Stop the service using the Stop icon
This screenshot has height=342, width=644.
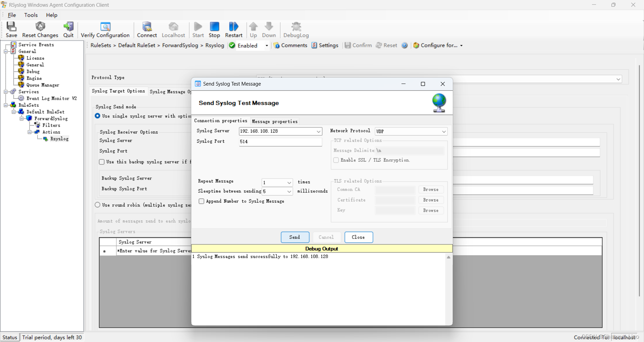214,30
